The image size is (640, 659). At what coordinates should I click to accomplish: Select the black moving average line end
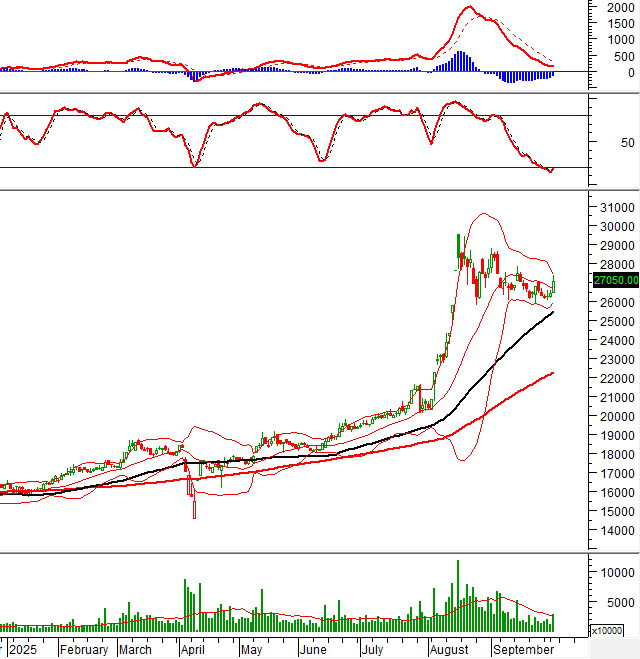(552, 313)
